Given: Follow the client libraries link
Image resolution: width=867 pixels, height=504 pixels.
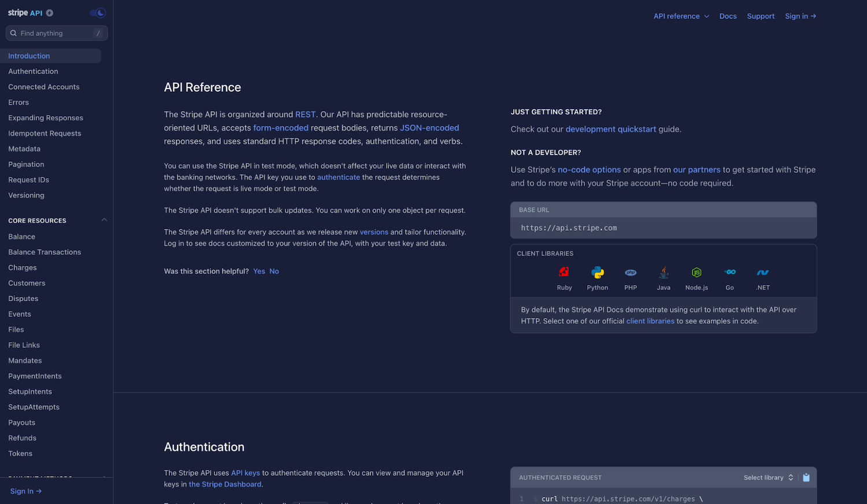Looking at the screenshot, I should point(650,321).
